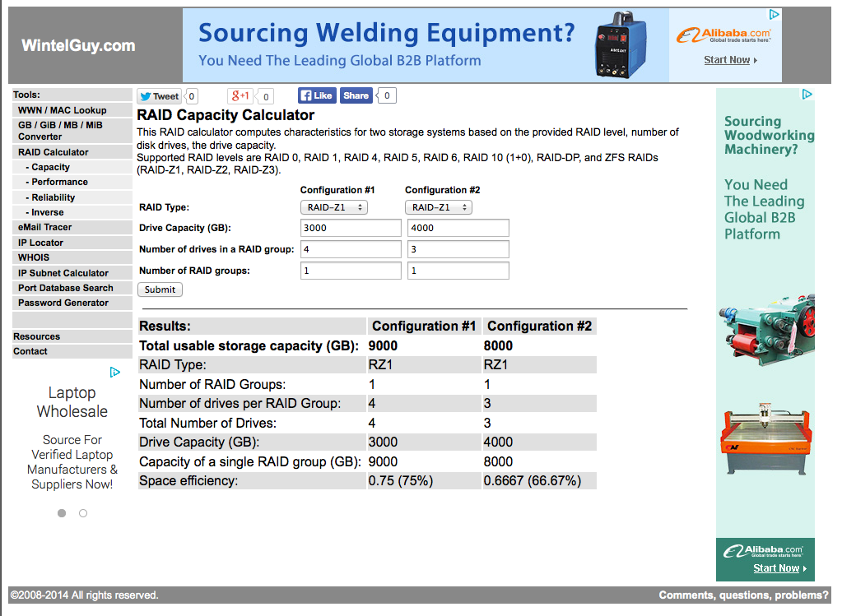The image size is (842, 616).
Task: Open RAID Type dropdown for Configuration #2
Action: pyautogui.click(x=438, y=207)
